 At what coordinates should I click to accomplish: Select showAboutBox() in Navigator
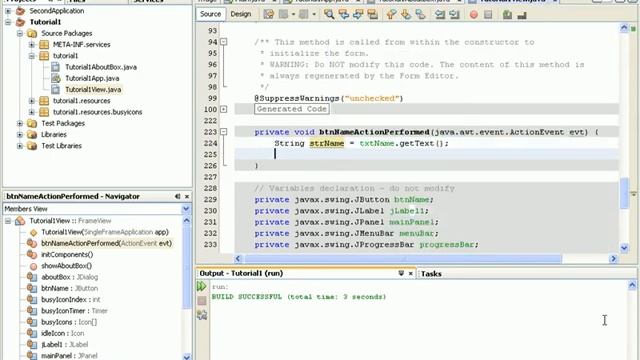coord(67,266)
